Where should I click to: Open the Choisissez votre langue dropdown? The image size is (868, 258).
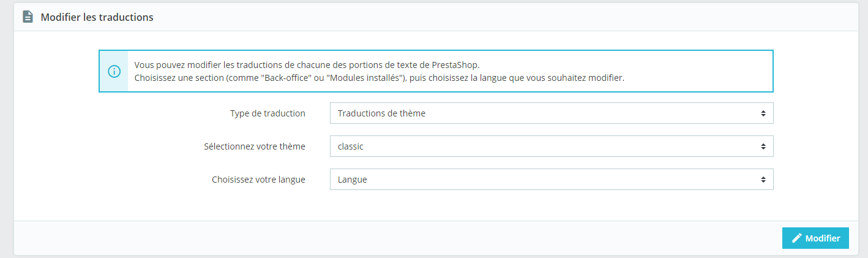(x=552, y=180)
